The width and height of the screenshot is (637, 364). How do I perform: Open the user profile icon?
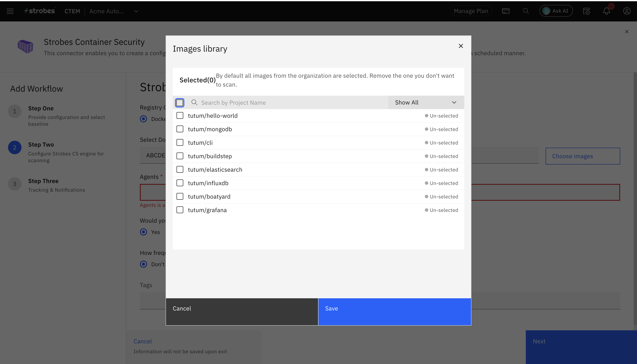[x=626, y=11]
